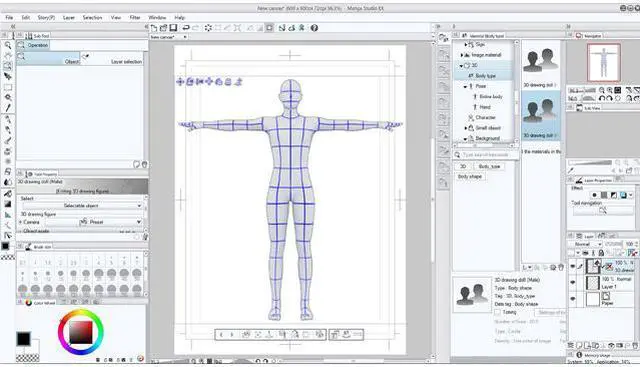Viewport: 640px width, 367px height.
Task: Open the Selectable object dropdown
Action: (81, 206)
